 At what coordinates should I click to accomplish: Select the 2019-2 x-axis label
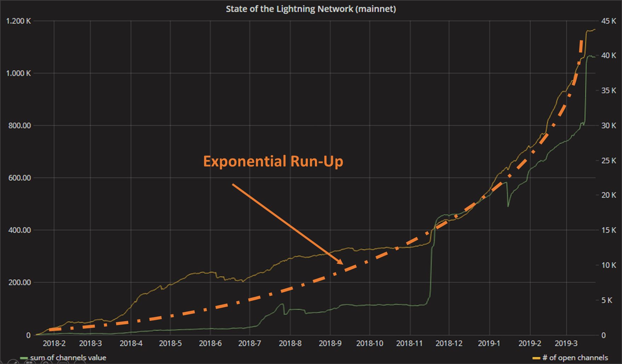pos(530,343)
